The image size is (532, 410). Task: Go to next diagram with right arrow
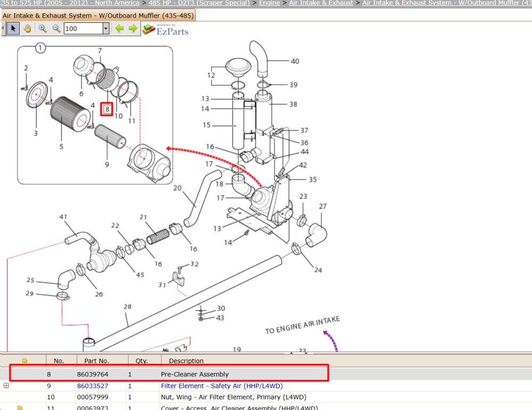point(133,29)
